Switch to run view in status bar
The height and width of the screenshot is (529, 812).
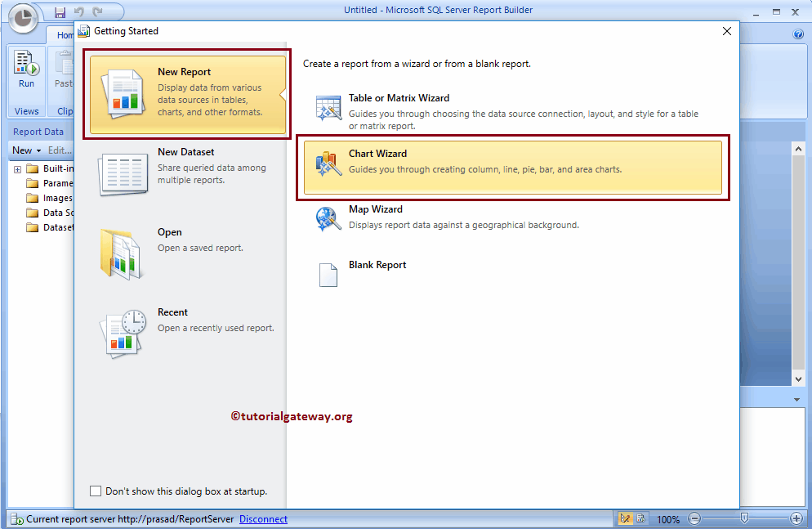[x=643, y=518]
